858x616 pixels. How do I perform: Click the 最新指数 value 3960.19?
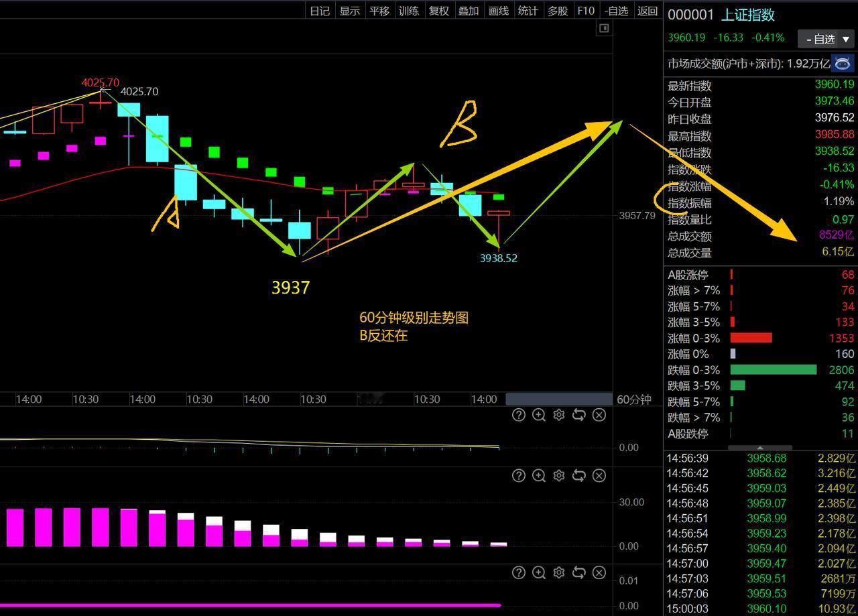click(835, 85)
